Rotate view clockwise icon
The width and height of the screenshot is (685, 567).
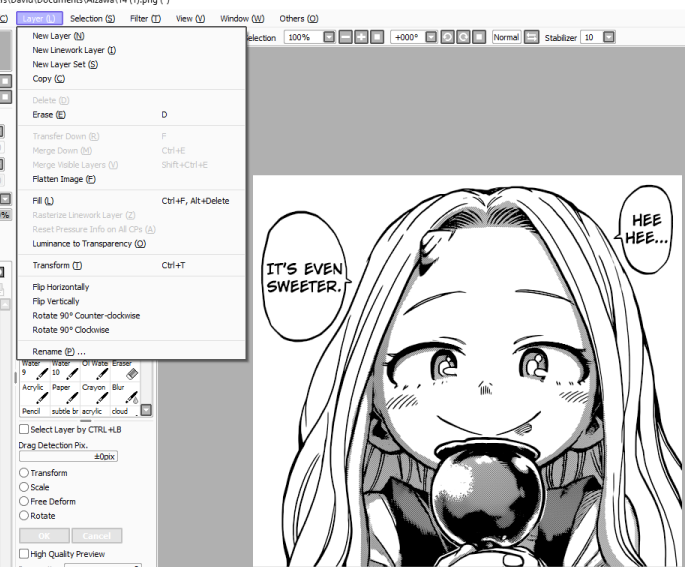[463, 37]
